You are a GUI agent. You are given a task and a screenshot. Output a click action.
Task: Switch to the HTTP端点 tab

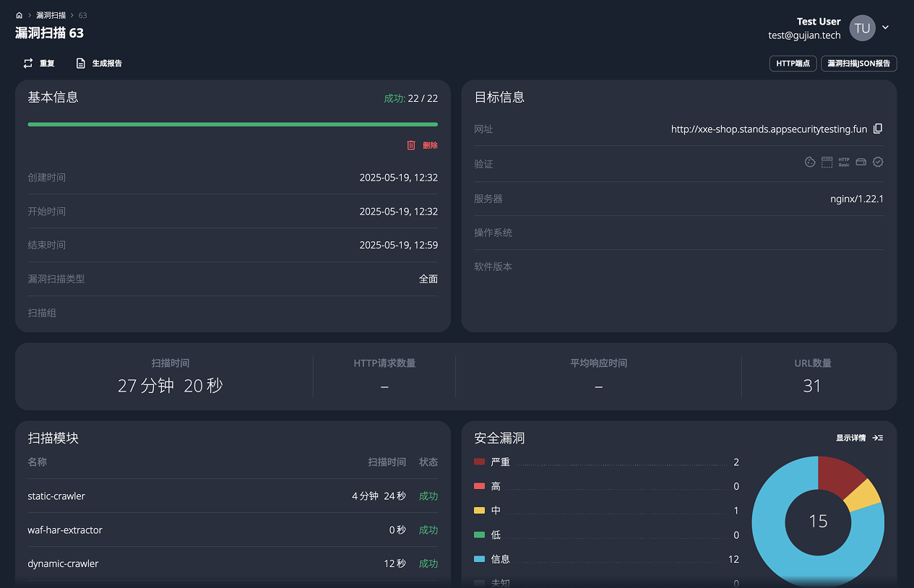coord(793,64)
